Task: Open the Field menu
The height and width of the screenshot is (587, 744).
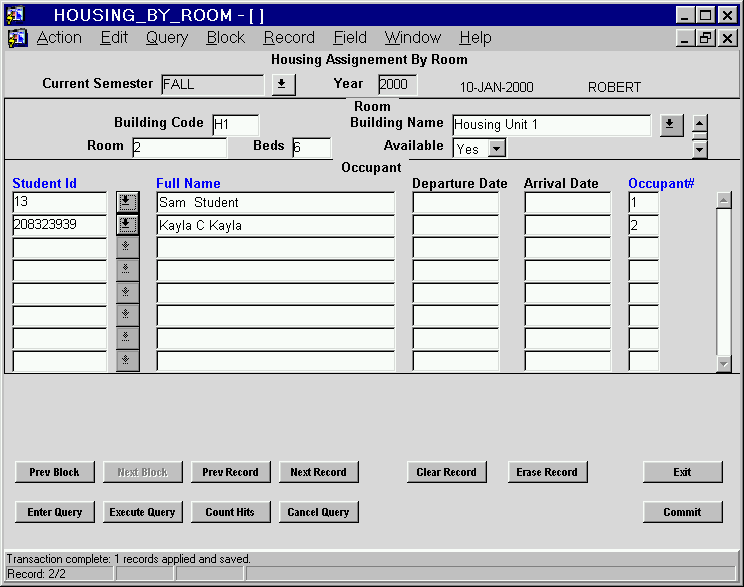Action: tap(350, 37)
